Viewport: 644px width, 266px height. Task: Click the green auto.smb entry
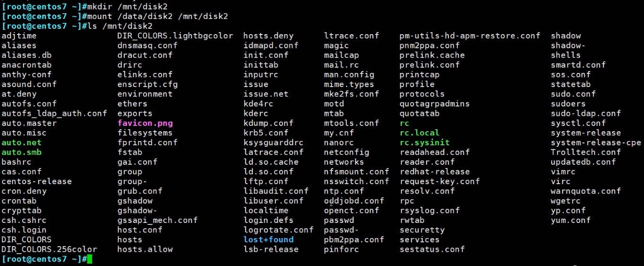coord(21,152)
